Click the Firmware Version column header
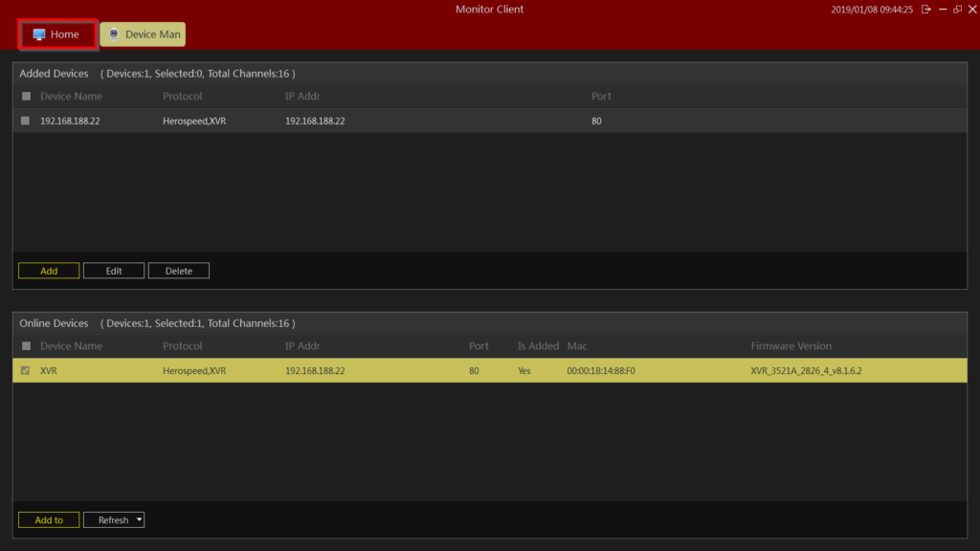 click(x=791, y=346)
